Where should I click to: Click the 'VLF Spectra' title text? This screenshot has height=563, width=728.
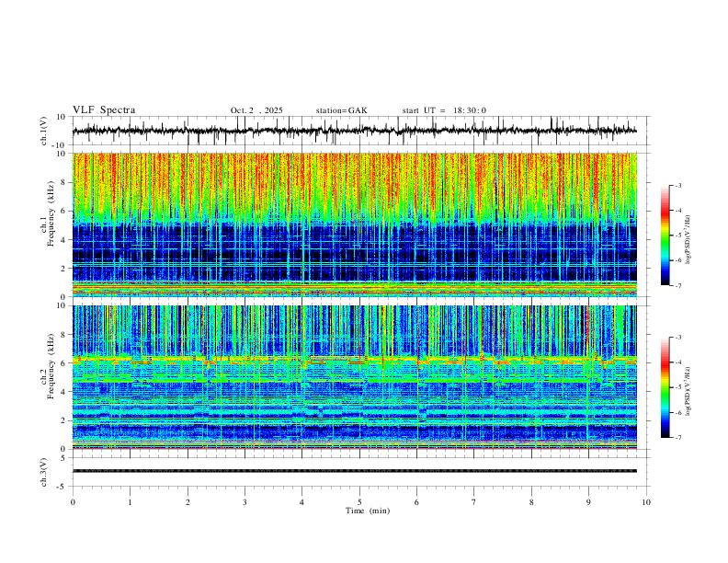[x=104, y=110]
